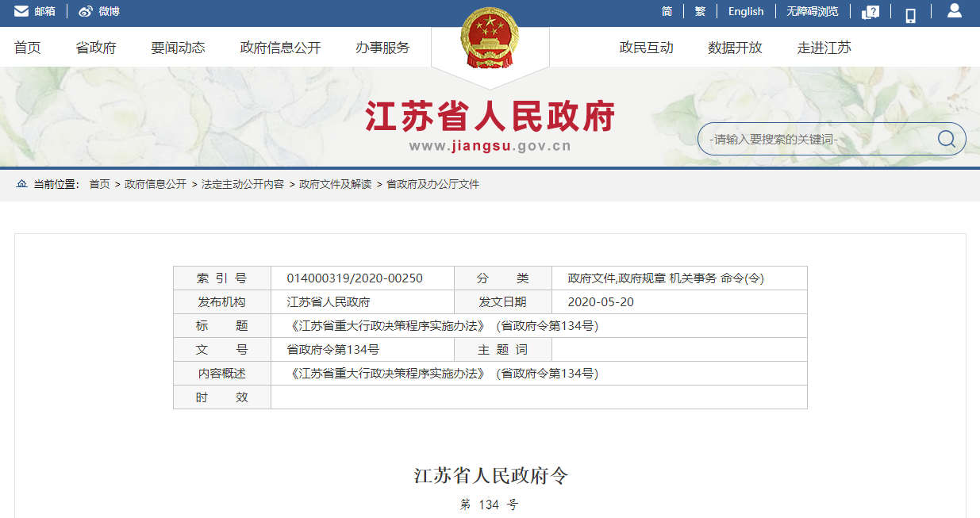The width and height of the screenshot is (980, 518).
Task: Switch to traditional Chinese 繁
Action: [700, 11]
